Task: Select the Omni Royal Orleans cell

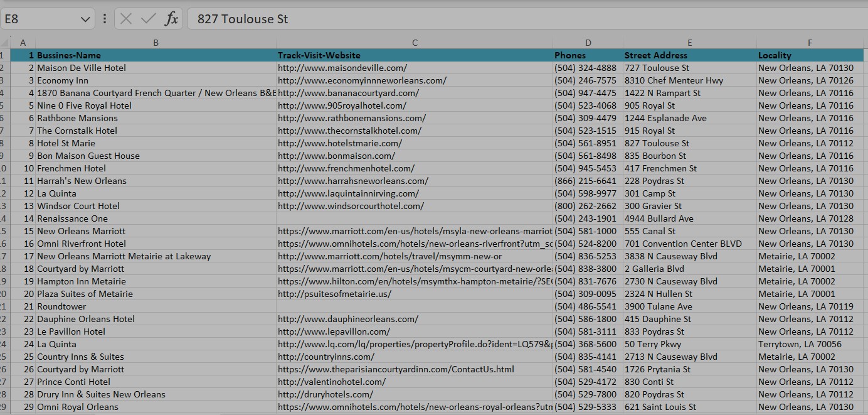Action: (156, 407)
